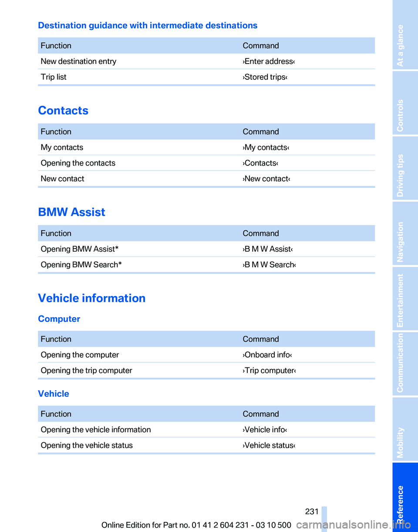Screen dimensions: 418x532
Task: Click the Command header in Destination guidance table
Action: [261, 46]
